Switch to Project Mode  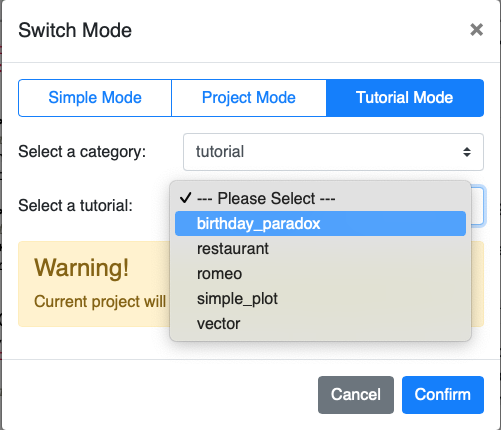click(249, 98)
